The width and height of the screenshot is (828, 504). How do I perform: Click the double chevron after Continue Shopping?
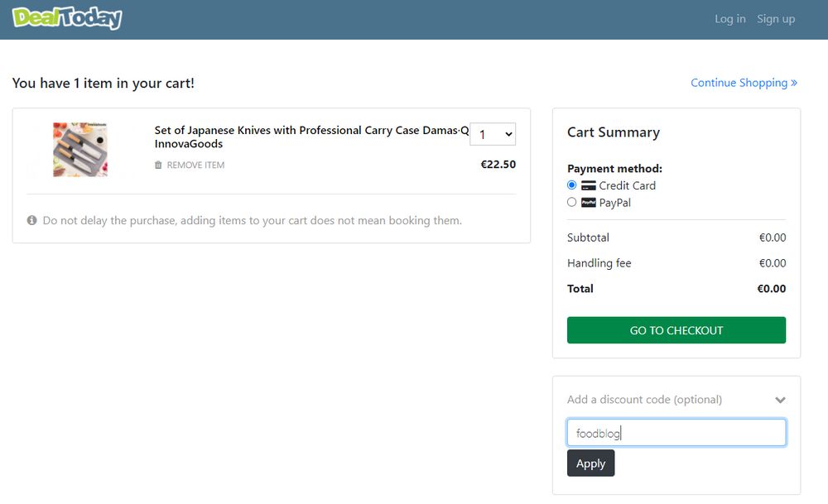(794, 83)
